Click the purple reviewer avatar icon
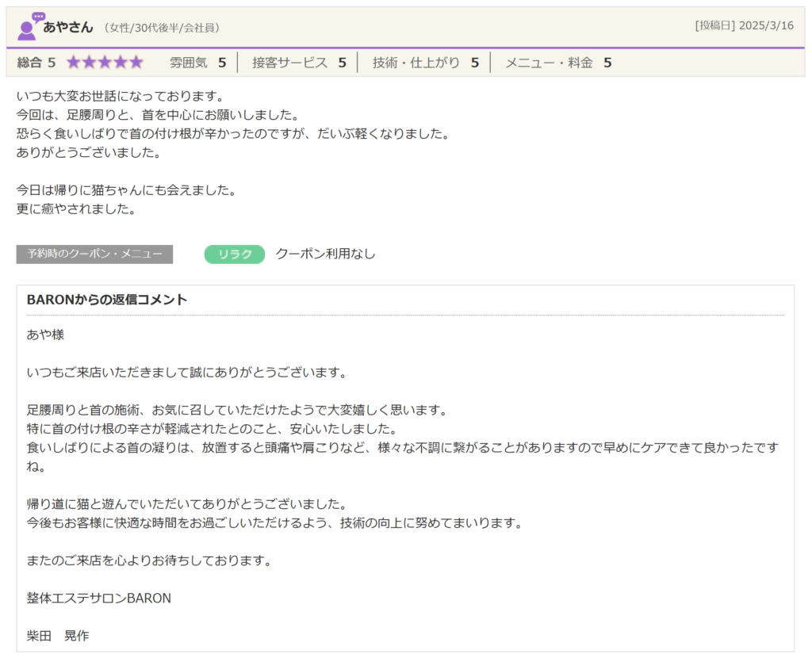 pos(30,26)
